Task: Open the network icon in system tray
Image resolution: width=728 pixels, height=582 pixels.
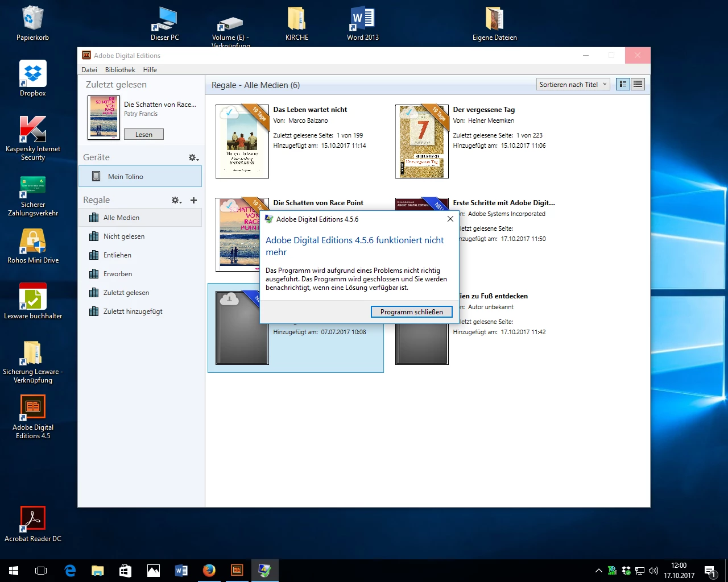Action: click(x=640, y=571)
